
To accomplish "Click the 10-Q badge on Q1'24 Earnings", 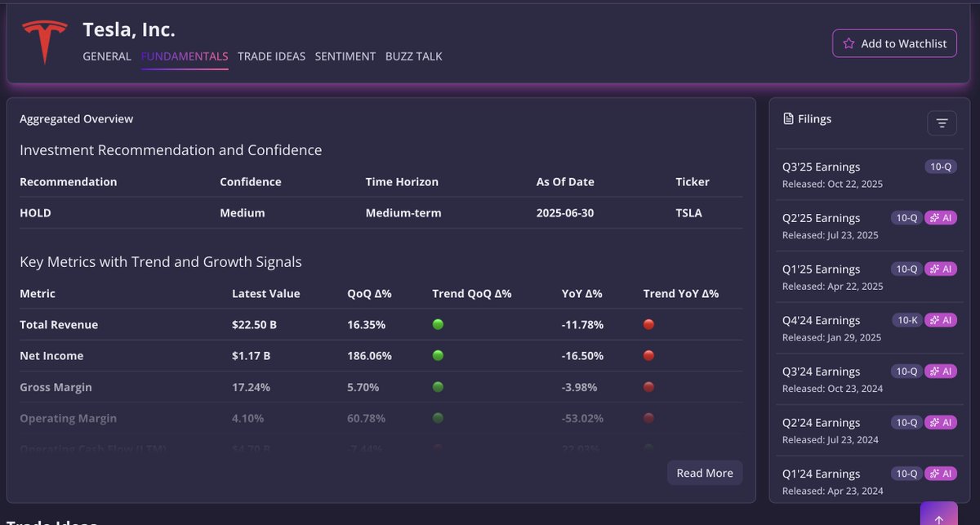I will tap(906, 474).
